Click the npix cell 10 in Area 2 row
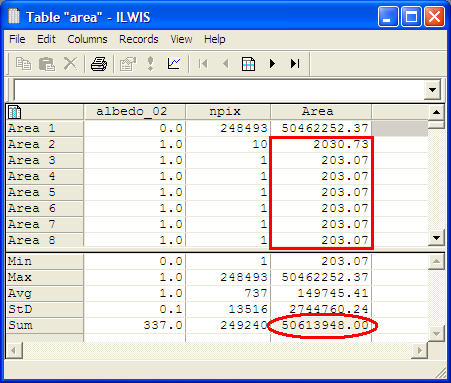Viewport: 451px width, 383px height. click(x=228, y=144)
